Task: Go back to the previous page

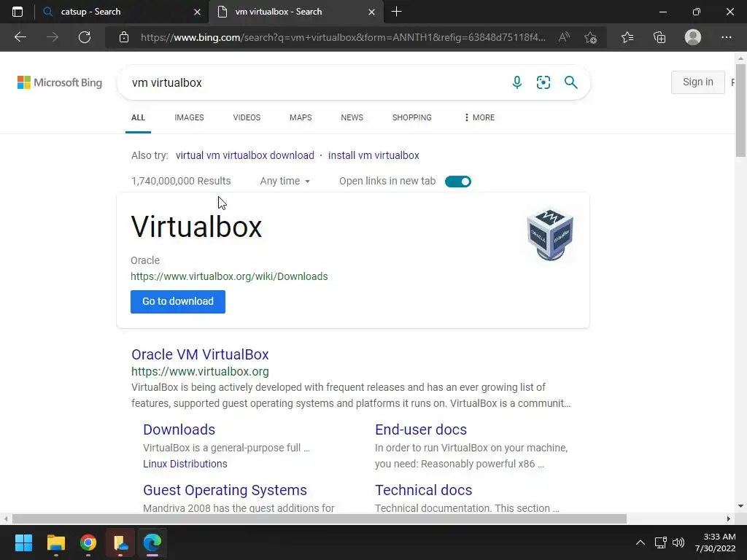Action: 20,37
